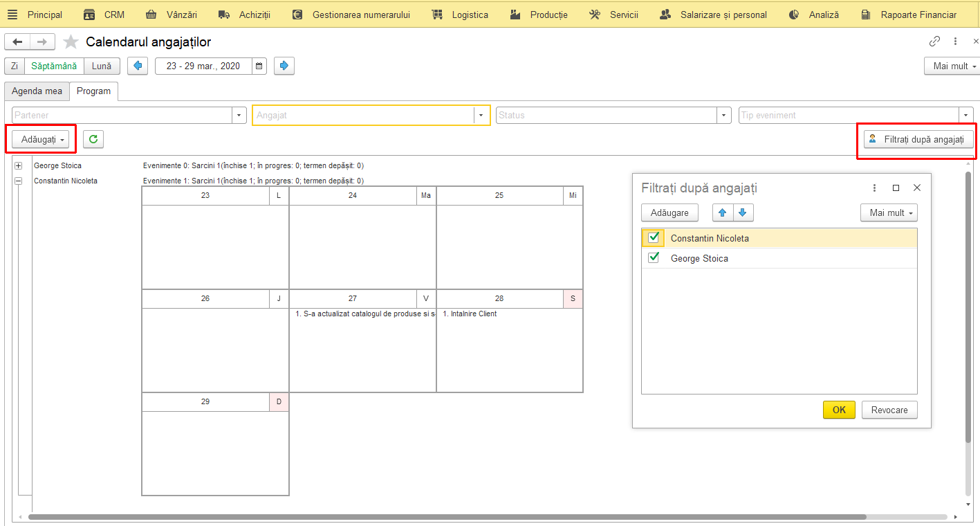This screenshot has height=526, width=980.
Task: Select the Program tab
Action: point(93,91)
